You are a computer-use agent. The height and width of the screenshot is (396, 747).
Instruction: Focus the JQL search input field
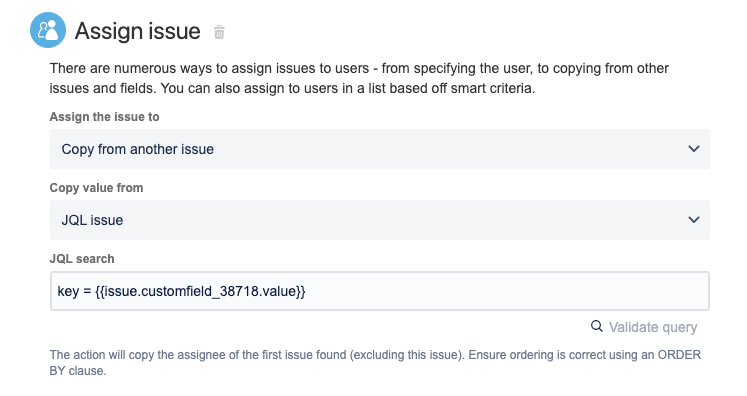coord(380,291)
